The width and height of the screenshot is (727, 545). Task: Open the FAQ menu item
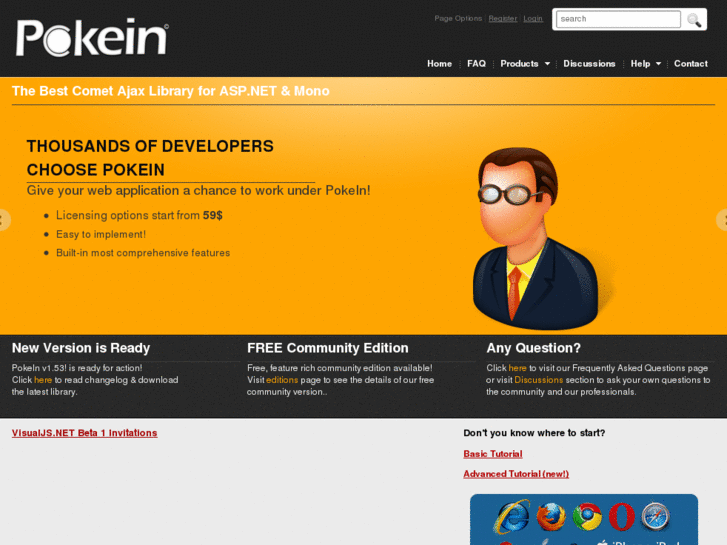(476, 64)
